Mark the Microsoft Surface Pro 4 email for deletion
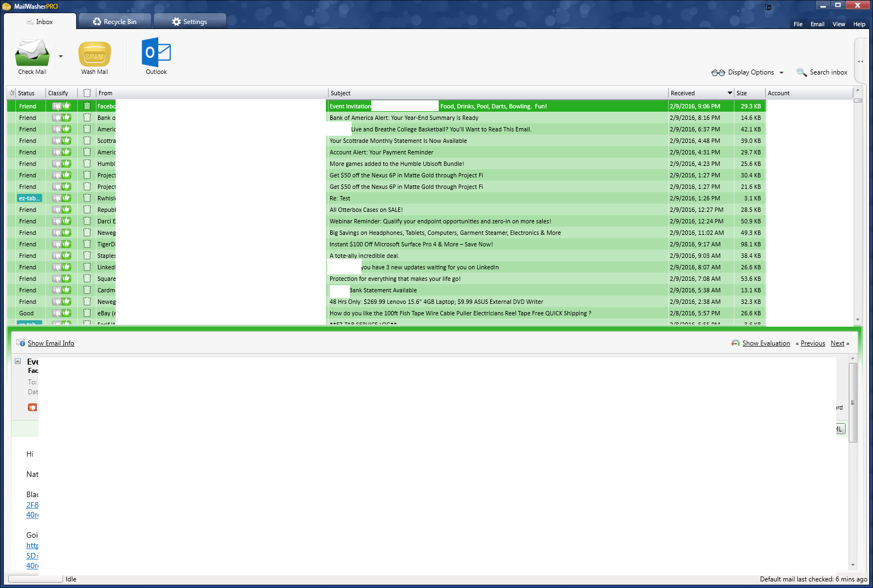Screen dimensions: 873x588 87,244
